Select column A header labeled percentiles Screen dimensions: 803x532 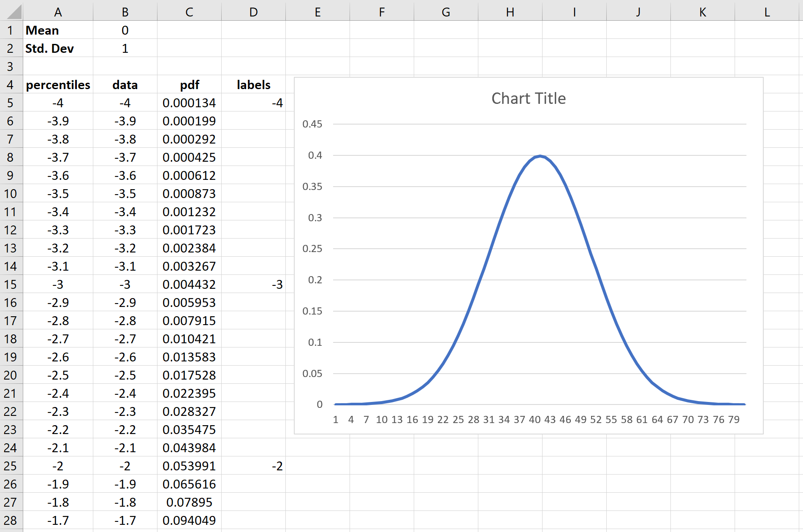(x=58, y=12)
